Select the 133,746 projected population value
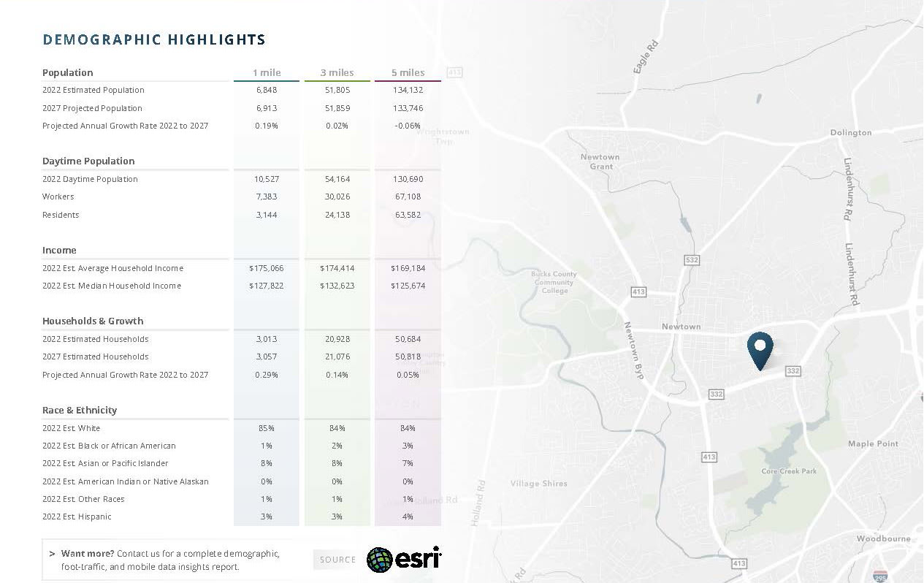This screenshot has width=924, height=583. pos(408,108)
